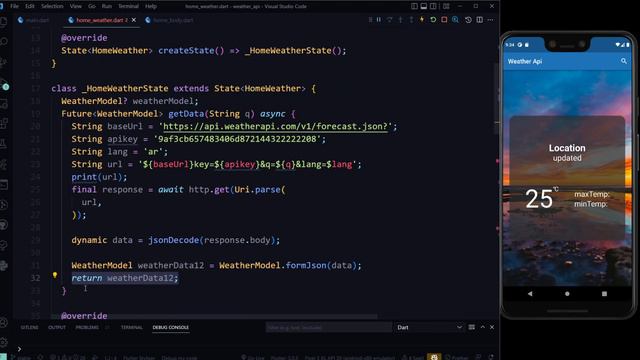Toggle the panel tree view icon
The width and height of the screenshot is (640, 360).
coord(471,327)
